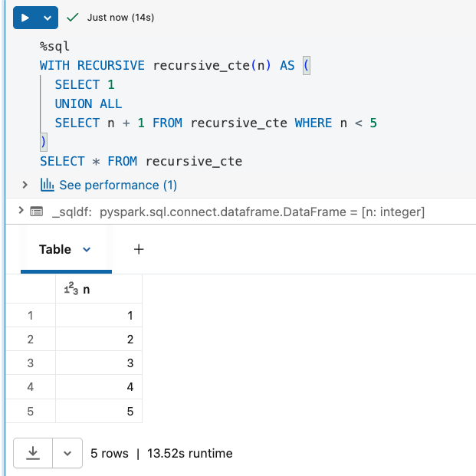This screenshot has width=476, height=476.
Task: Click the performance bar chart icon
Action: point(47,185)
